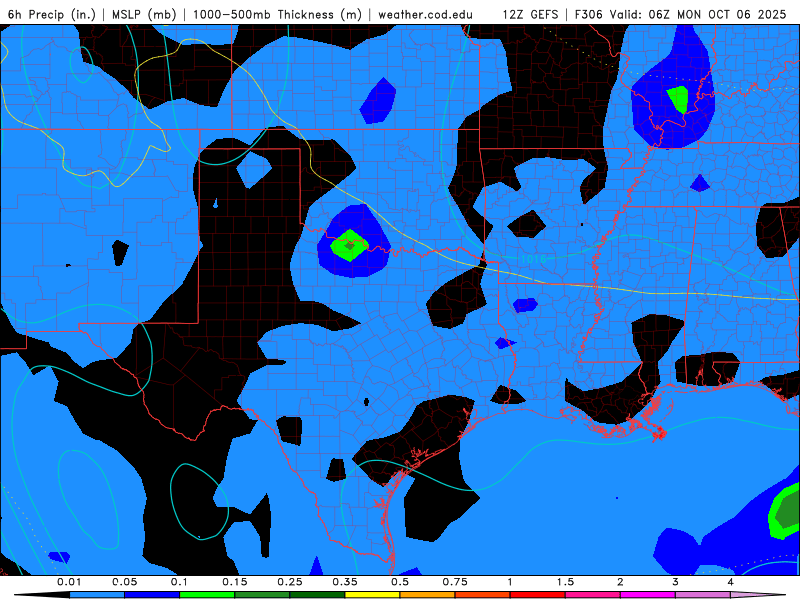This screenshot has height=600, width=800.
Task: Click the light blue 0.01–0.05 legend swatch
Action: [x=97, y=595]
